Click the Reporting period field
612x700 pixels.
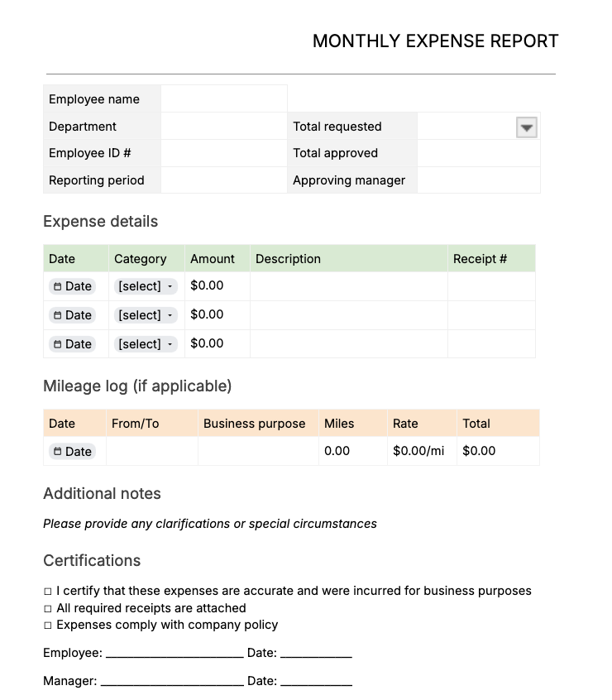[223, 180]
